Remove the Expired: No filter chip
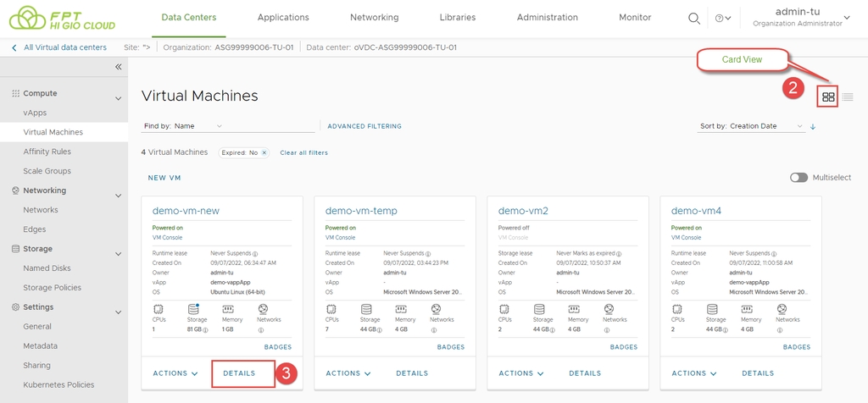This screenshot has width=868, height=403. point(264,152)
